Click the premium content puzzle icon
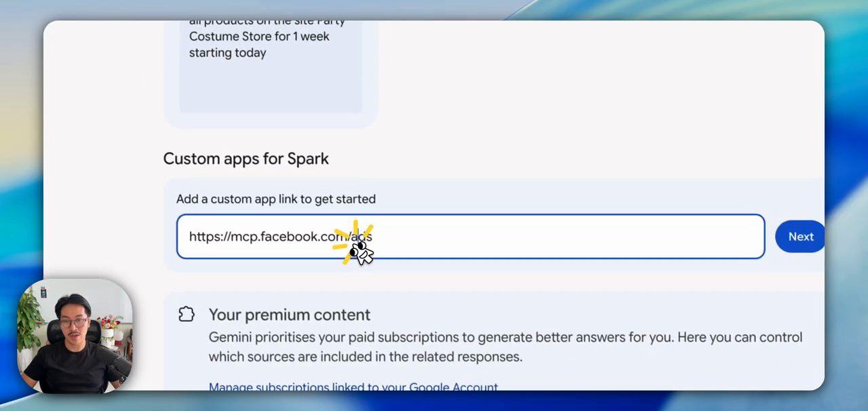The width and height of the screenshot is (868, 411). coord(186,314)
